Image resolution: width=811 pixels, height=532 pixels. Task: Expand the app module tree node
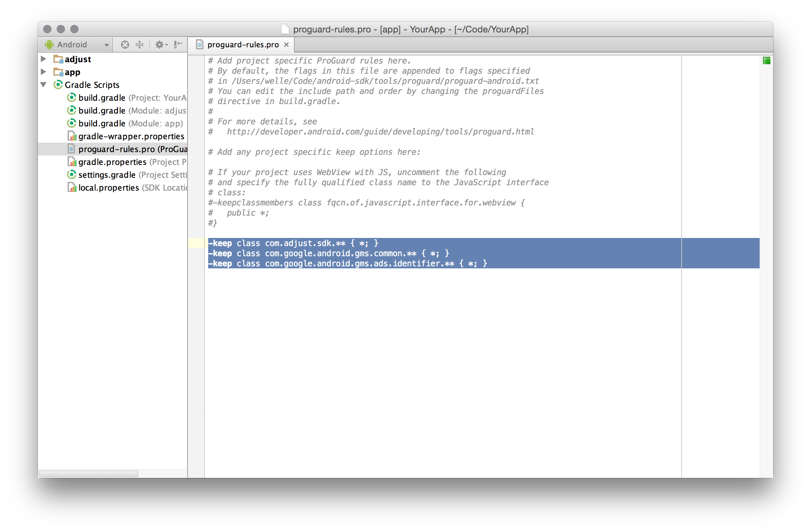(x=44, y=72)
